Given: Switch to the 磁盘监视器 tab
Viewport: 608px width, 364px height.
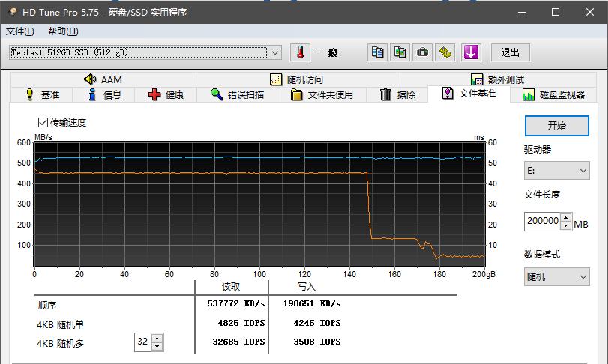Looking at the screenshot, I should [x=553, y=95].
